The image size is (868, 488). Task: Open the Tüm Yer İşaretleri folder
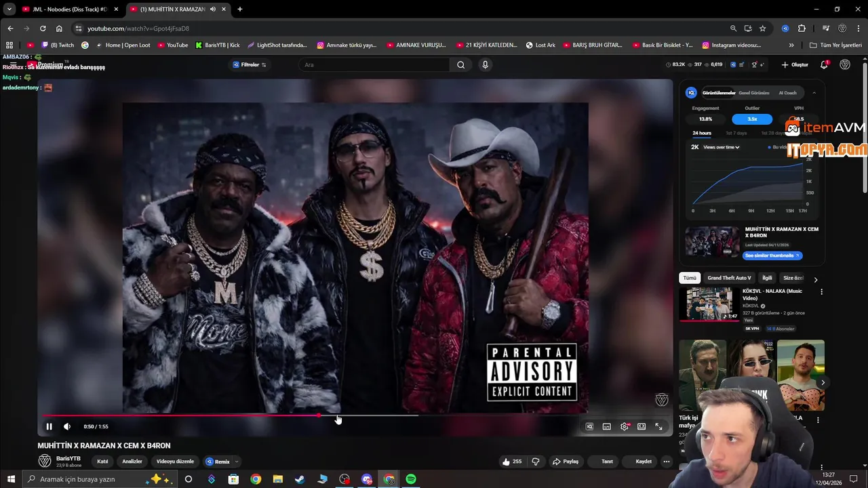click(835, 45)
